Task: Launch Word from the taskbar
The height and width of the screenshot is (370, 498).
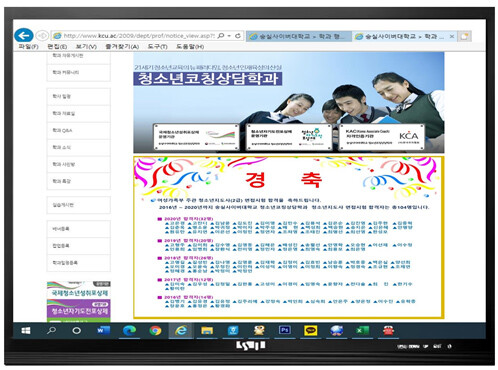Action: point(103,330)
